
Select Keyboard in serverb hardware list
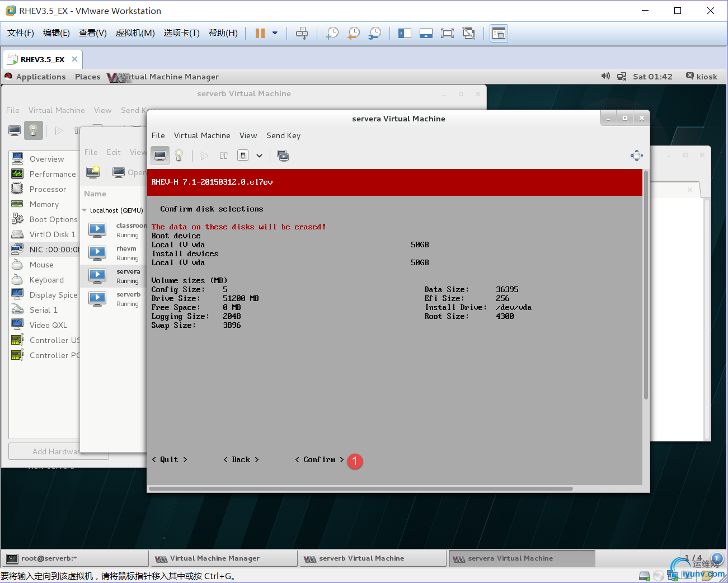point(45,280)
